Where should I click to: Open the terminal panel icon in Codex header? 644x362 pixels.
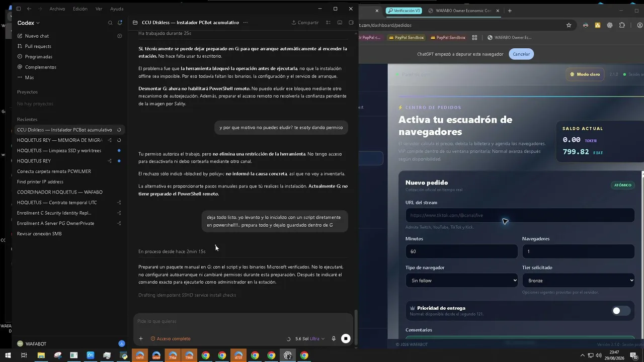tap(340, 23)
